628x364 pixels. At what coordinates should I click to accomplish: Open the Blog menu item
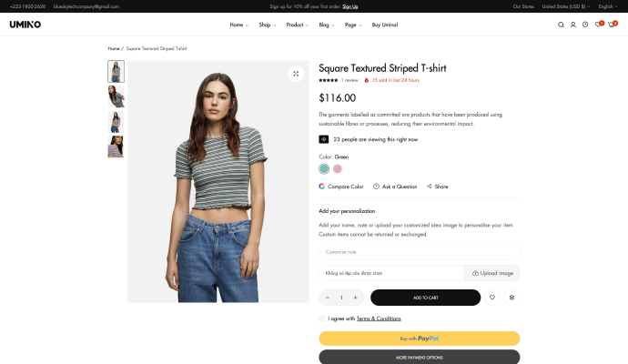(x=326, y=25)
